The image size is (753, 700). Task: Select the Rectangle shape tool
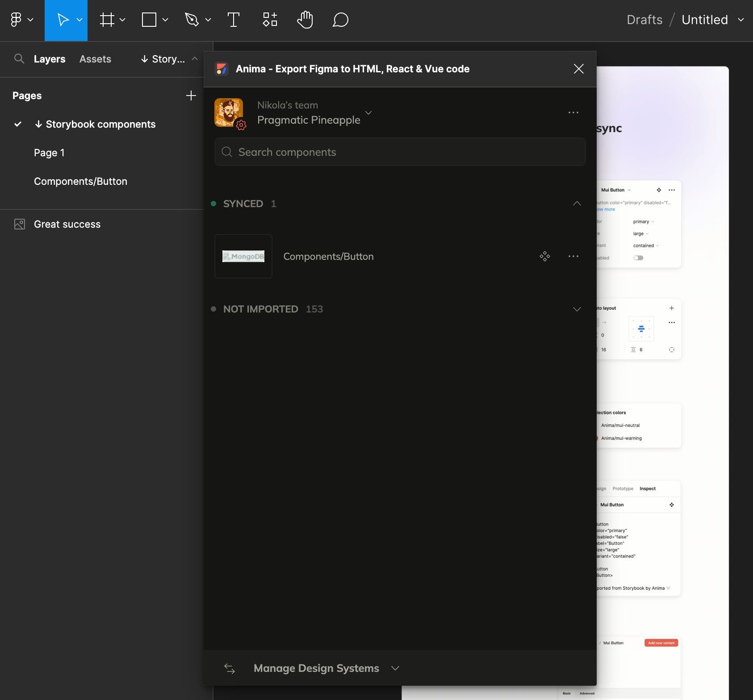149,20
